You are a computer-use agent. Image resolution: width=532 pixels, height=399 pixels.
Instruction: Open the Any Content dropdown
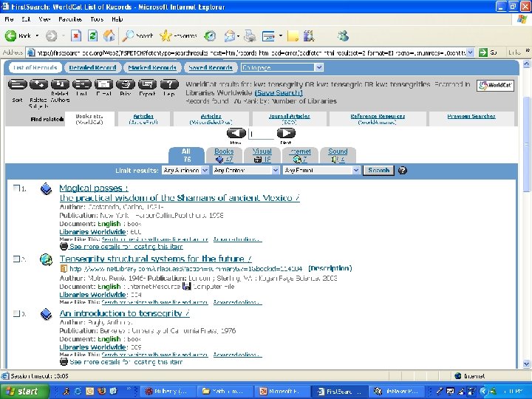pos(276,171)
